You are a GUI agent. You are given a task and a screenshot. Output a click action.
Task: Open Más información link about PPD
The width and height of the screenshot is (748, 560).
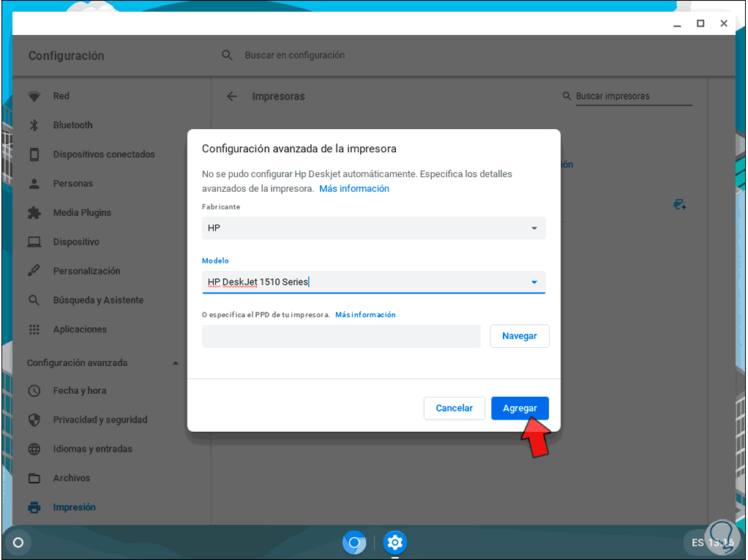click(x=365, y=315)
